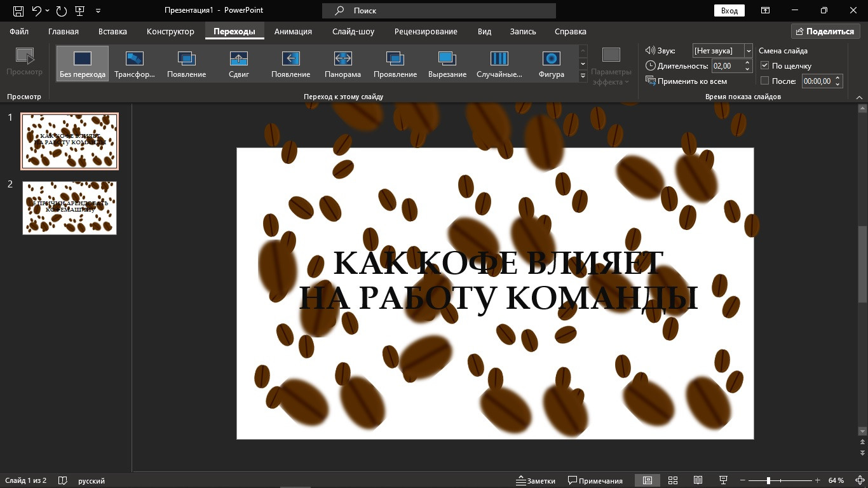Image resolution: width=868 pixels, height=488 pixels.
Task: Uncheck the По щелчку checkbox
Action: tap(765, 66)
